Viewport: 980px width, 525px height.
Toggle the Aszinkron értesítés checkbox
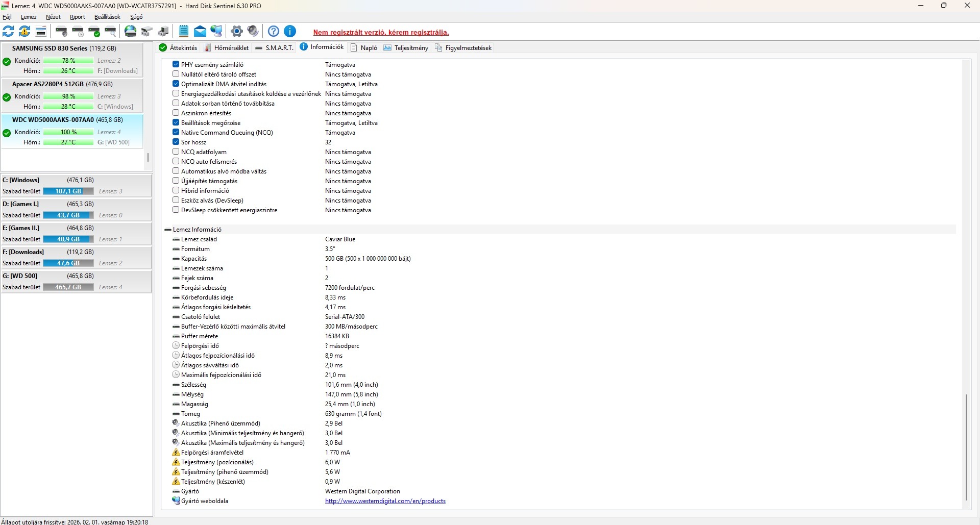[176, 113]
